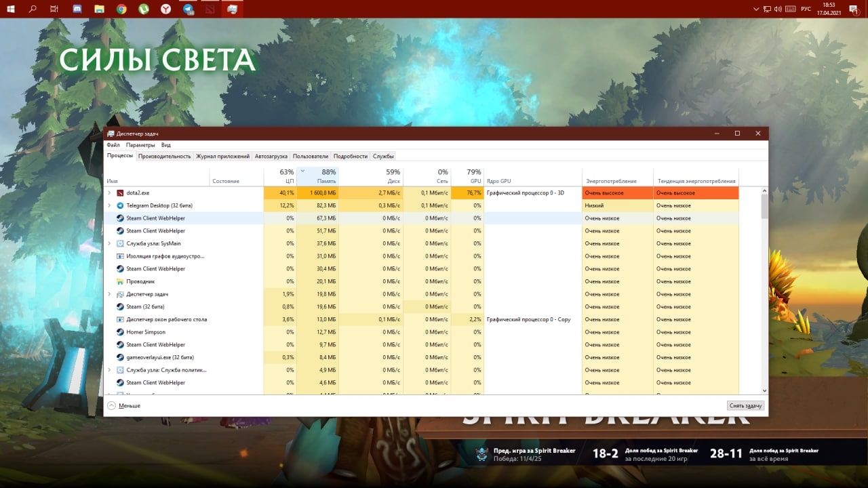Screen dimensions: 868x488
Task: Click the Task Manager taskbar icon
Action: (233, 9)
